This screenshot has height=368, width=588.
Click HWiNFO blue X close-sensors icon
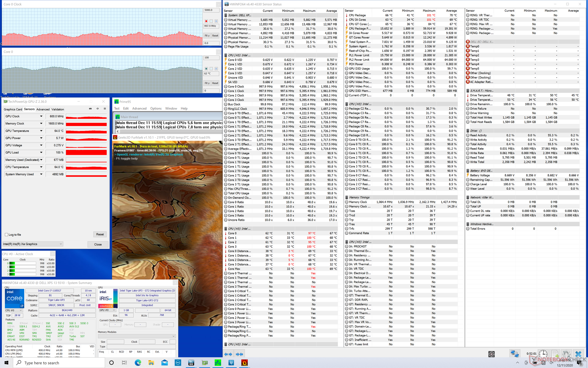[x=578, y=354]
